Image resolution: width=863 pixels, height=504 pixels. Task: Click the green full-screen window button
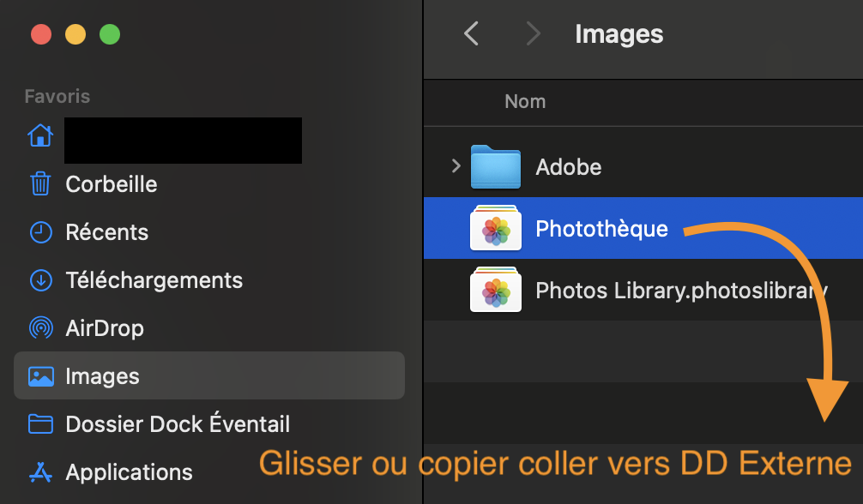(x=110, y=35)
